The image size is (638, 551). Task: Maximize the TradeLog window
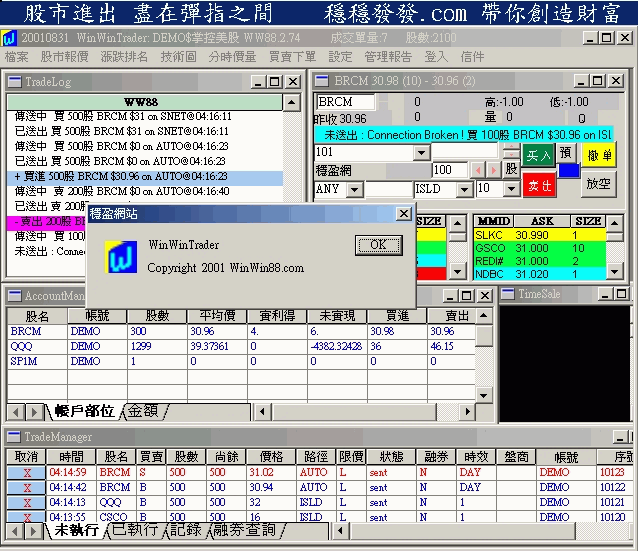(x=275, y=82)
